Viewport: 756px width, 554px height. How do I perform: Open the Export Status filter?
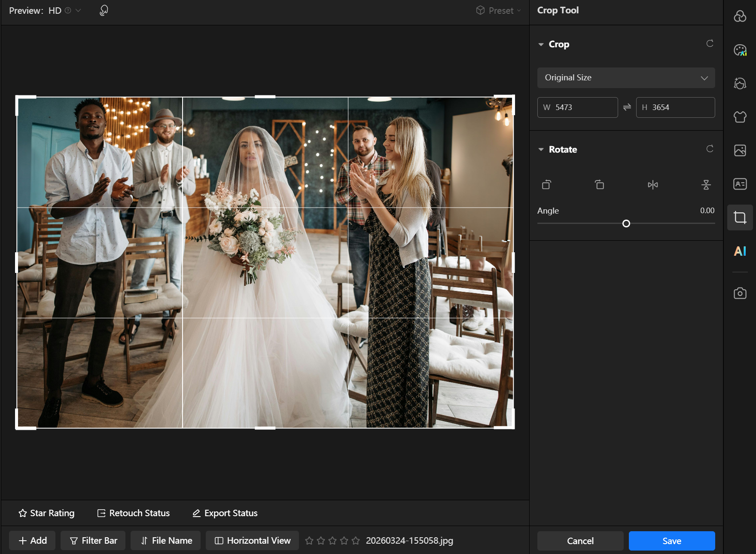coord(225,513)
